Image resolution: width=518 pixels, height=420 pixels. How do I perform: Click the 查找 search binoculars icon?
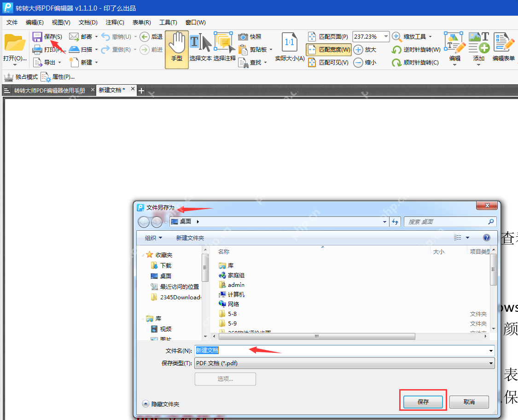coord(243,63)
